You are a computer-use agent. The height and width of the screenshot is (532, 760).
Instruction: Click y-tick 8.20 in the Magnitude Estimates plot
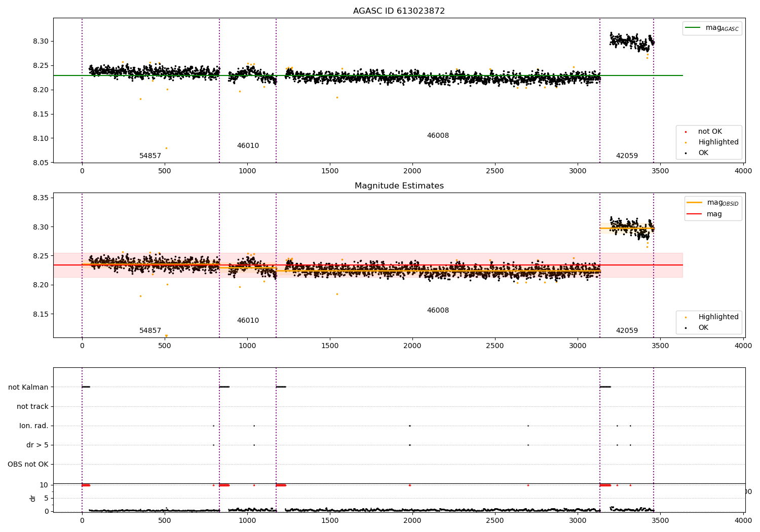[41, 285]
